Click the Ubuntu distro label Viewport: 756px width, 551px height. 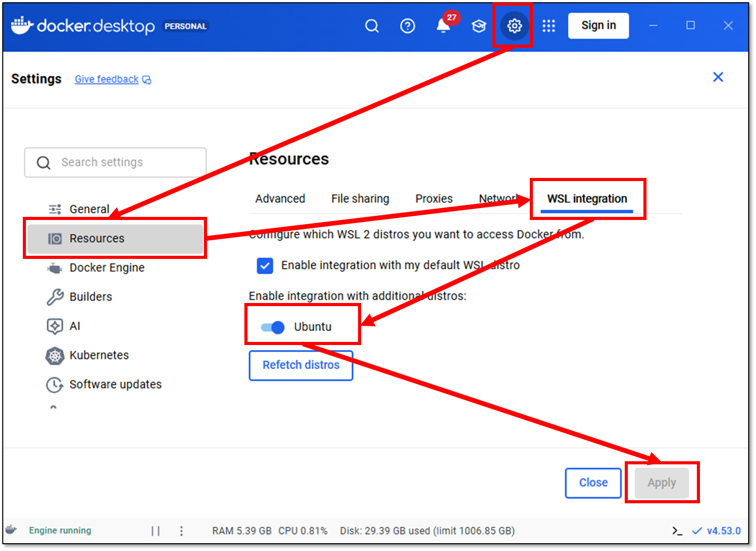click(x=312, y=327)
